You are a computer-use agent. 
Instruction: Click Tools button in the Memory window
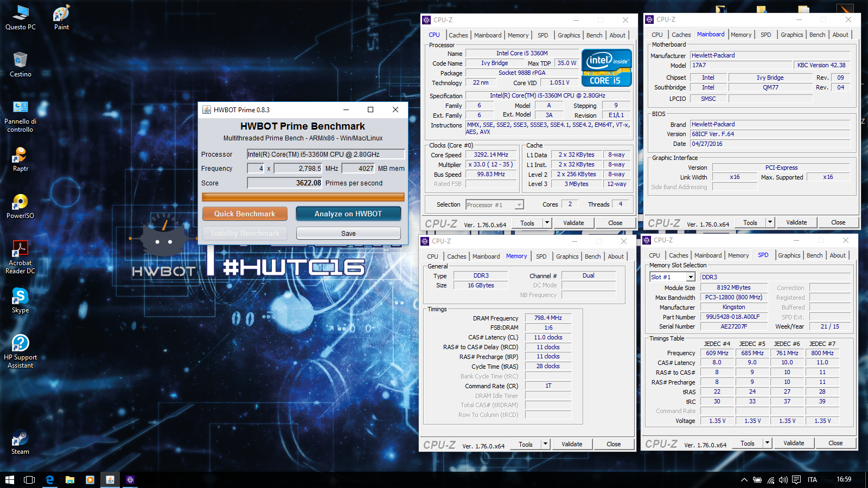point(525,444)
